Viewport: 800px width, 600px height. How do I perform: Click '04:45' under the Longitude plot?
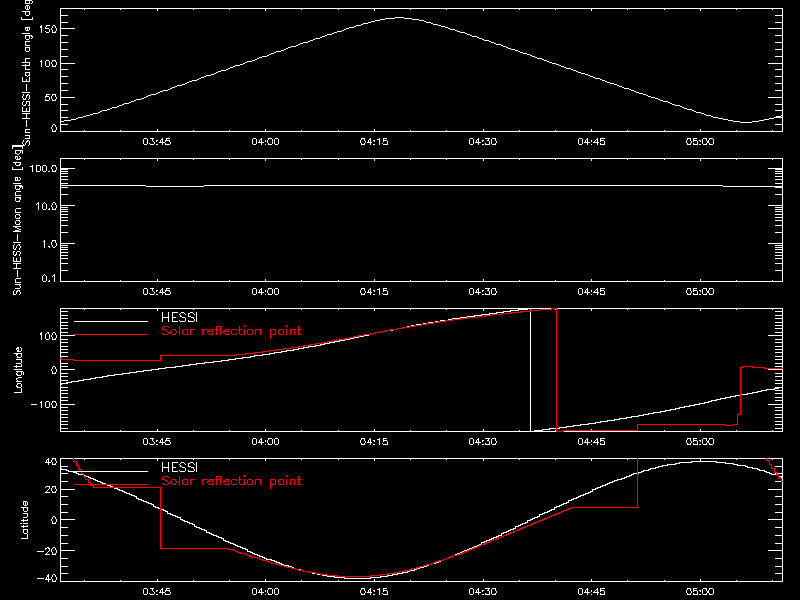tap(591, 441)
